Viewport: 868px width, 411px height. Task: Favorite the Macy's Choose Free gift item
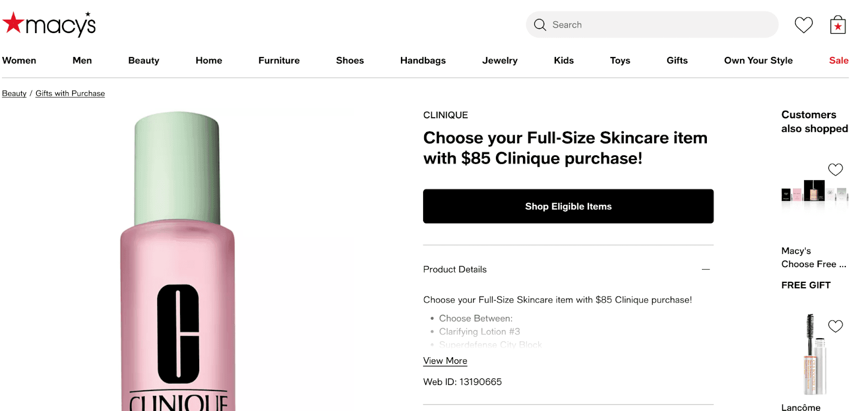(x=835, y=169)
